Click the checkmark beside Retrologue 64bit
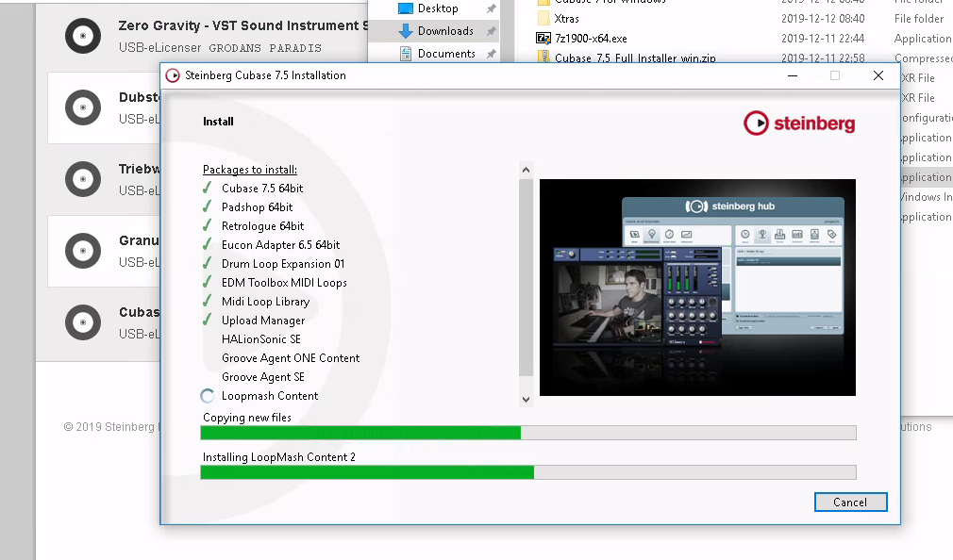 click(208, 225)
